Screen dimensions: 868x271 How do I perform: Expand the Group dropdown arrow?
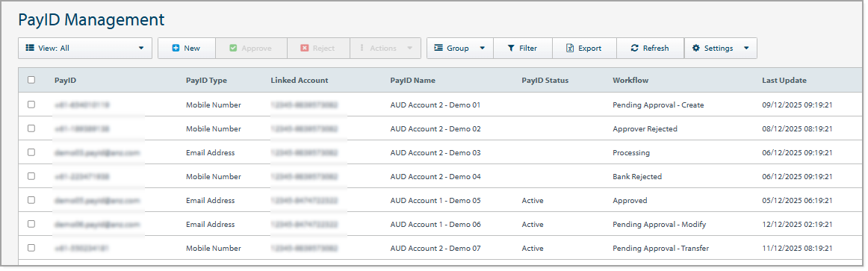(x=482, y=48)
